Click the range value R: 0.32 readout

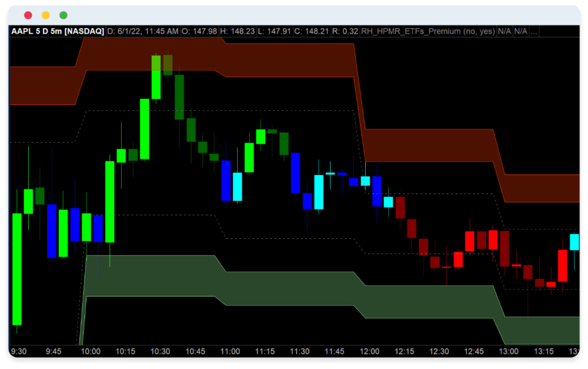pyautogui.click(x=345, y=32)
